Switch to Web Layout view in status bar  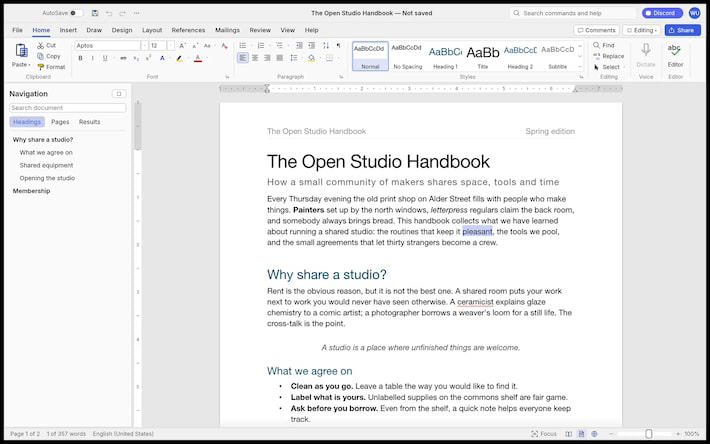click(594, 434)
